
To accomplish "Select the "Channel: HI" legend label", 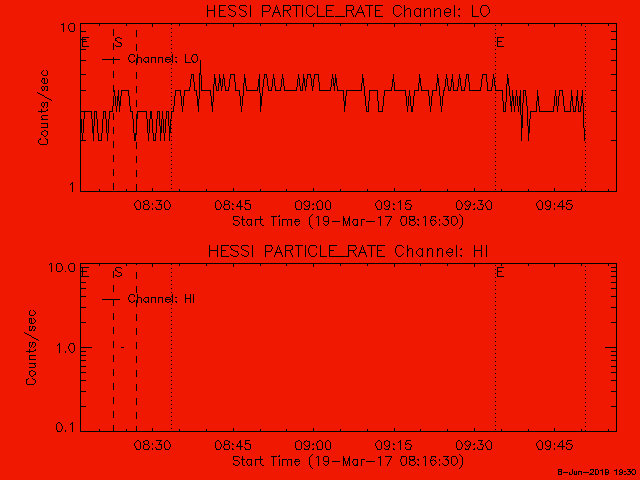I will pyautogui.click(x=161, y=299).
